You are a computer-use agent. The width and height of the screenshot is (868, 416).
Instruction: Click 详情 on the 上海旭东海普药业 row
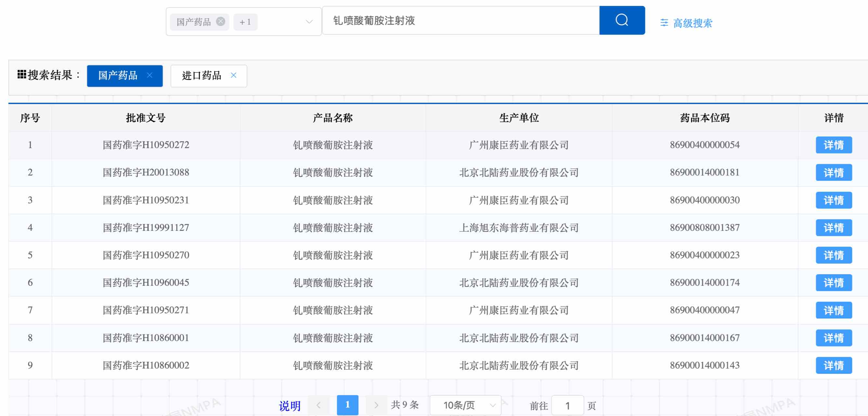pos(834,227)
